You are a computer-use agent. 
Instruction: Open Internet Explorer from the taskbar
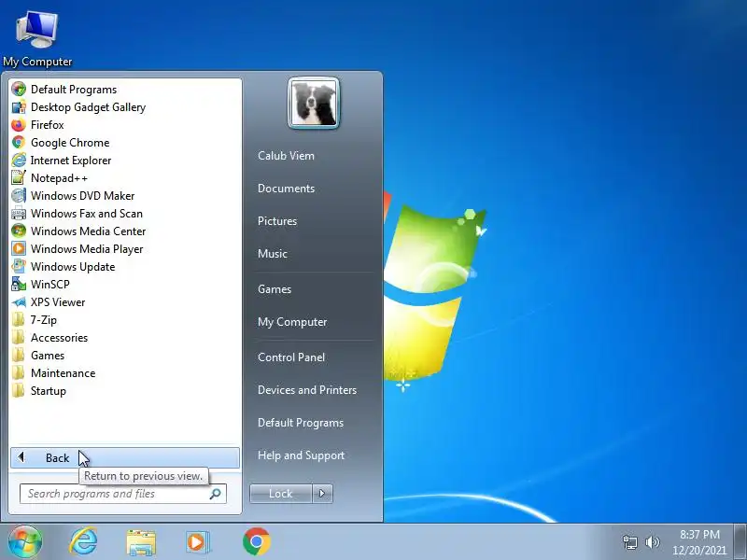[83, 541]
